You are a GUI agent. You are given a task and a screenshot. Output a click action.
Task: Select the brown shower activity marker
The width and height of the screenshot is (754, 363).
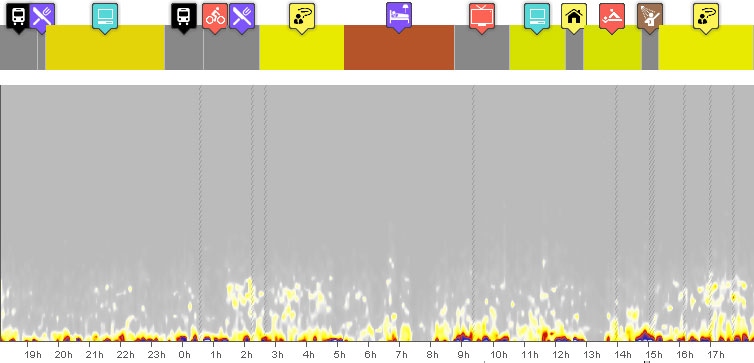click(x=650, y=18)
